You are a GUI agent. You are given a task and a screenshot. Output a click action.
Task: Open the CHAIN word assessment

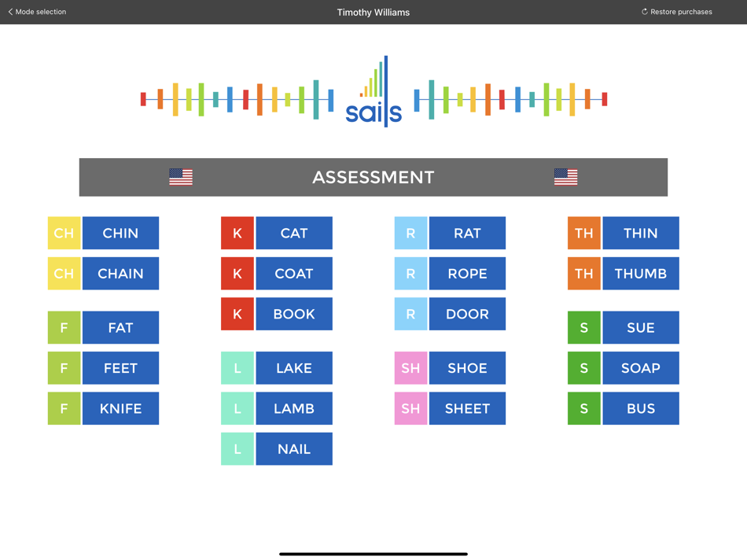tap(120, 274)
